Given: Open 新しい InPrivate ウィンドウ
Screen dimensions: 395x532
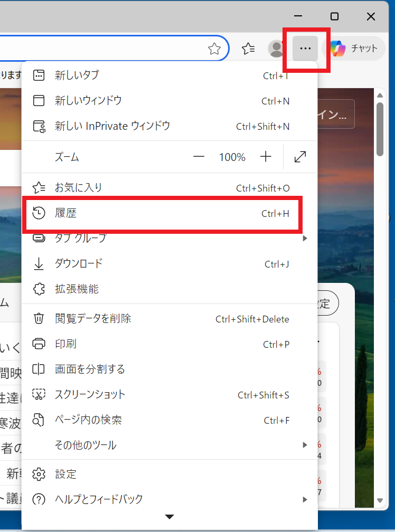Looking at the screenshot, I should click(112, 126).
